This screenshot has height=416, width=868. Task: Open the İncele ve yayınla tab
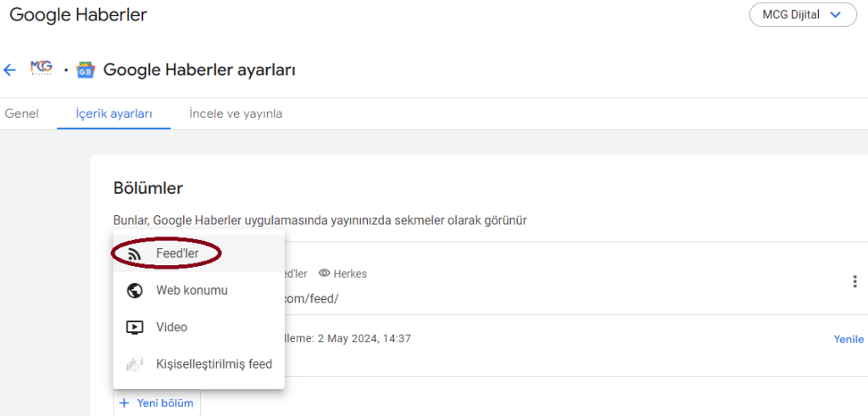(x=236, y=114)
